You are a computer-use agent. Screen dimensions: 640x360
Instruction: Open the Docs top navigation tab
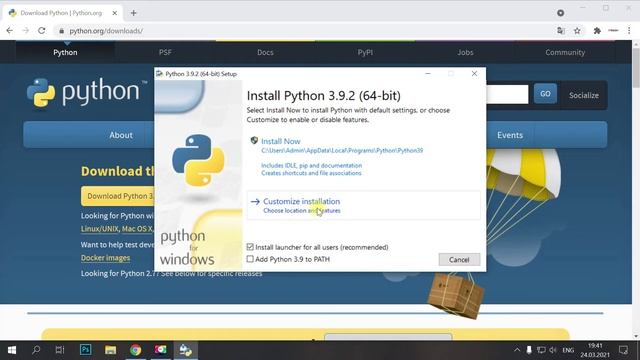pyautogui.click(x=265, y=52)
